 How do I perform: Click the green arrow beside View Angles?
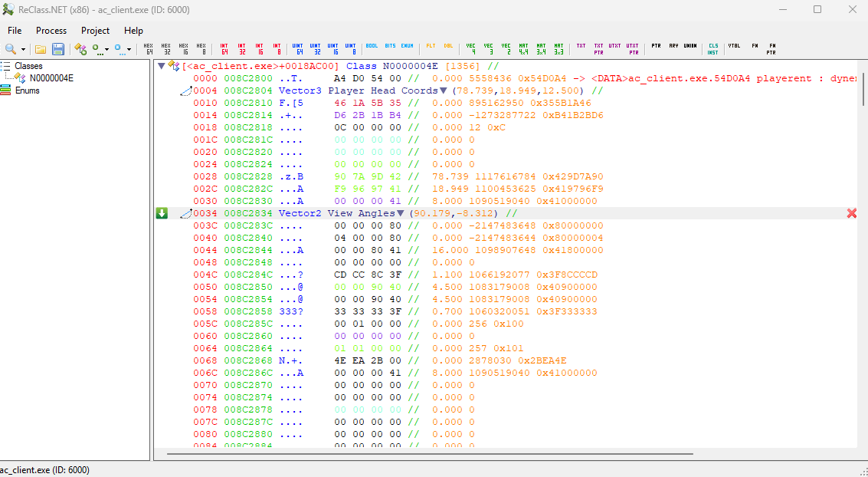[x=162, y=213]
